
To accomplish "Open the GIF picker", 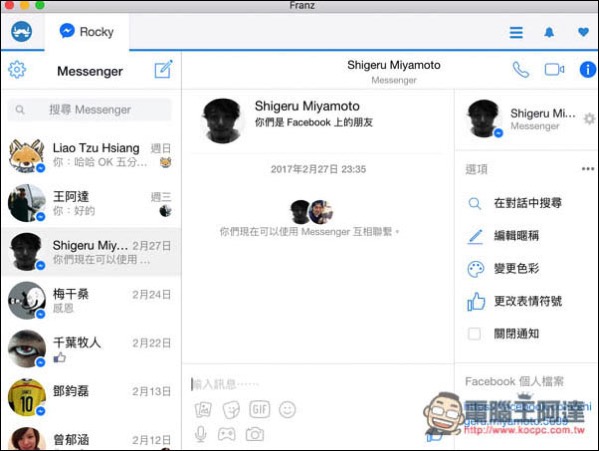I will (259, 409).
